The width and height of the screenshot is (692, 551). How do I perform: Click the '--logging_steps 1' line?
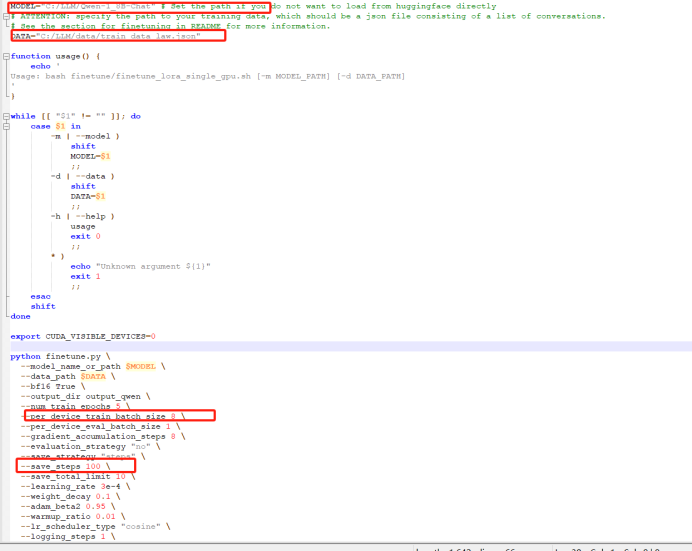tap(68, 537)
